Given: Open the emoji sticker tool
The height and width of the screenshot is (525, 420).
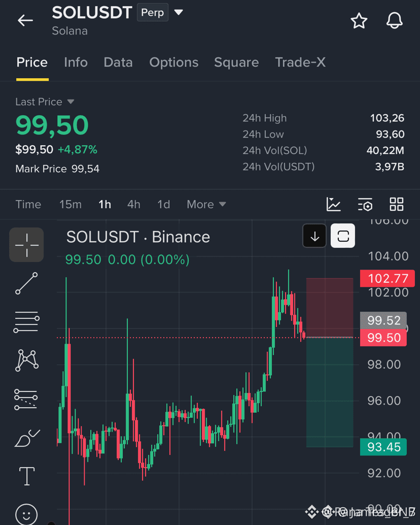Looking at the screenshot, I should [x=26, y=514].
